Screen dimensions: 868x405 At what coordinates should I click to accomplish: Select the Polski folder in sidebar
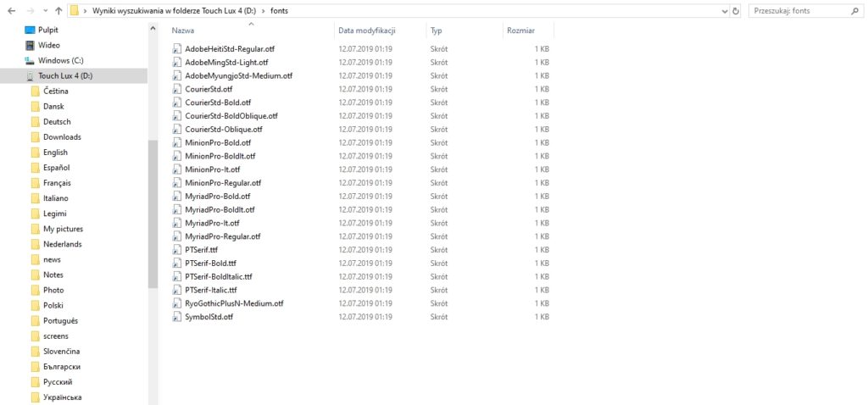55,305
